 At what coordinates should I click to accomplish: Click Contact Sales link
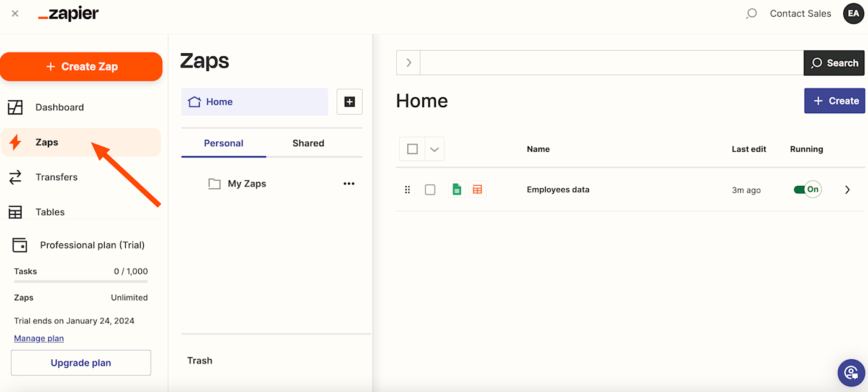coord(800,14)
